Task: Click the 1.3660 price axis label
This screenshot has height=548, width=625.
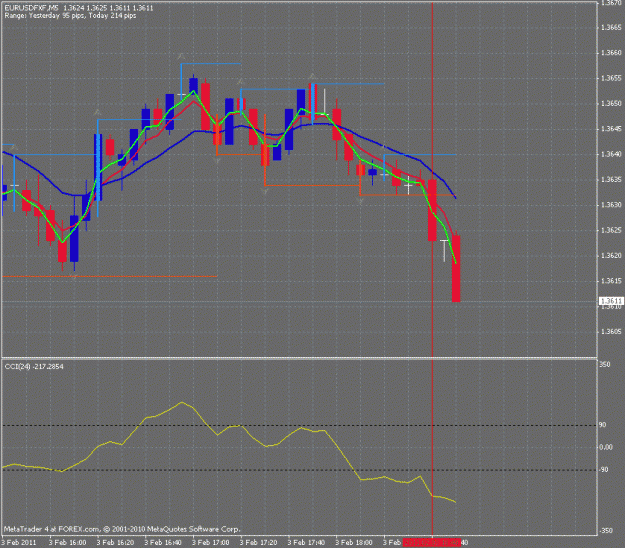Action: tap(611, 53)
